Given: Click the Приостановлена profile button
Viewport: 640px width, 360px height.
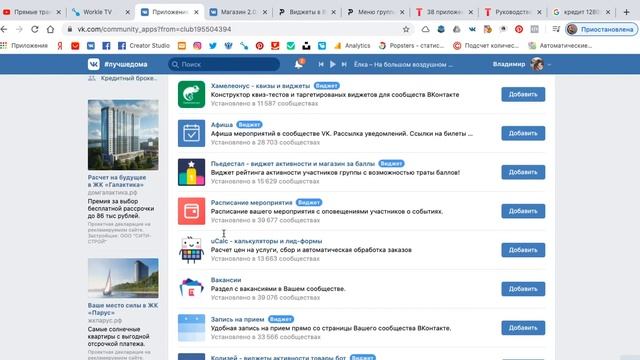Looking at the screenshot, I should pyautogui.click(x=601, y=29).
